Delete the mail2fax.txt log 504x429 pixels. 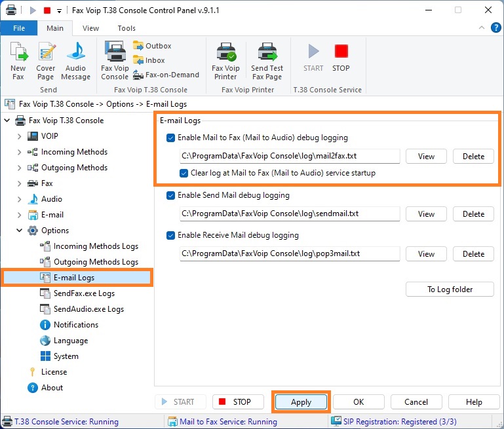(473, 157)
